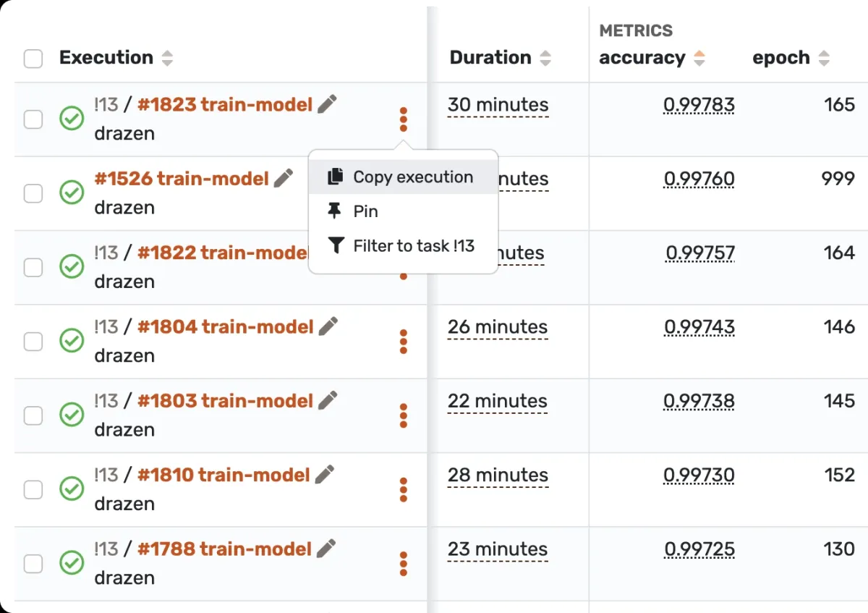Sort by the Execution column arrows
The image size is (868, 613).
tap(167, 59)
